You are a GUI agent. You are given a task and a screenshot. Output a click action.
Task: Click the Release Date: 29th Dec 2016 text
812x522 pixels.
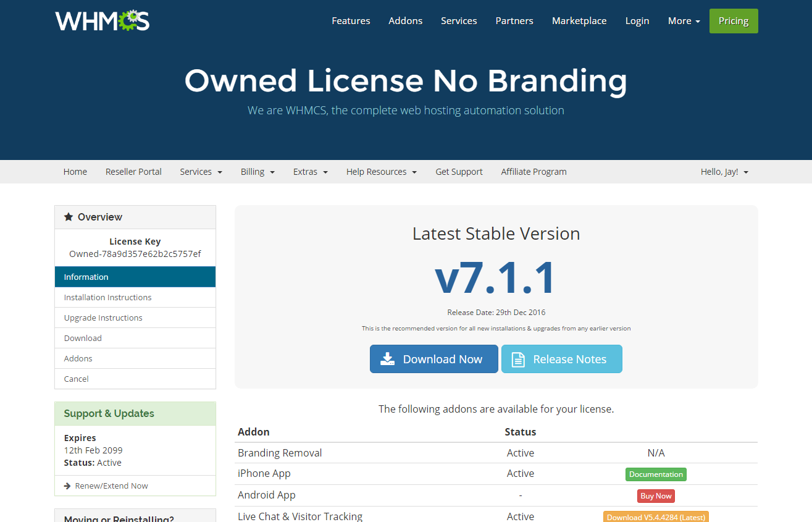(496, 313)
